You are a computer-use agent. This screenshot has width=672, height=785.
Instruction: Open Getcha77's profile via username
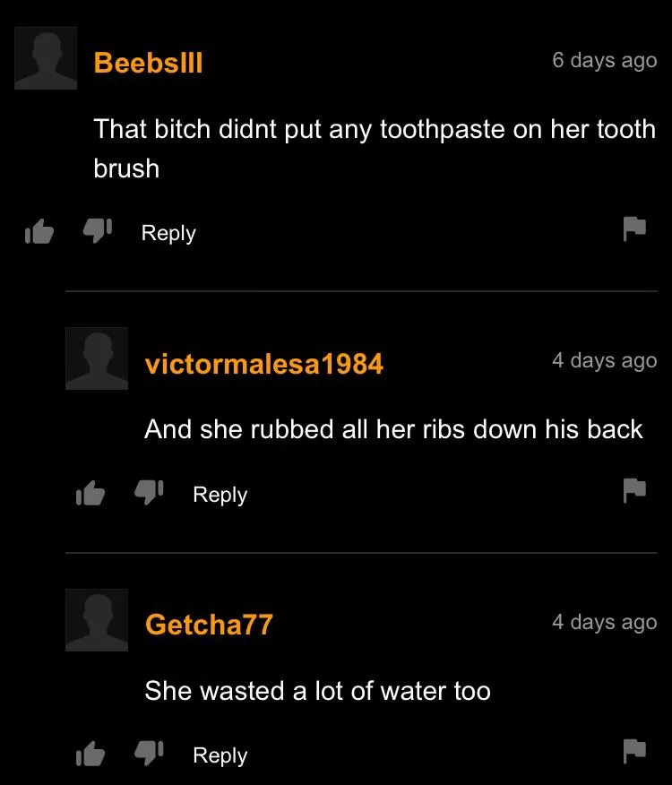click(x=209, y=625)
